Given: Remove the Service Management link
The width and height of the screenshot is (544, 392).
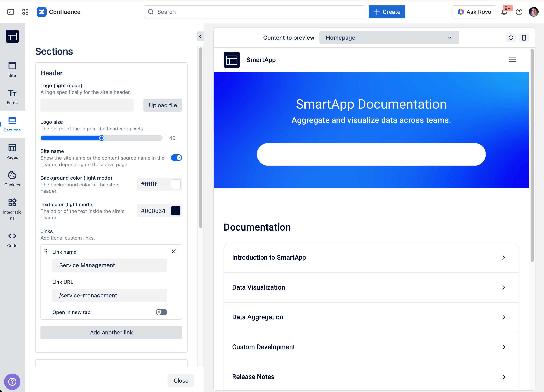Looking at the screenshot, I should pos(174,251).
